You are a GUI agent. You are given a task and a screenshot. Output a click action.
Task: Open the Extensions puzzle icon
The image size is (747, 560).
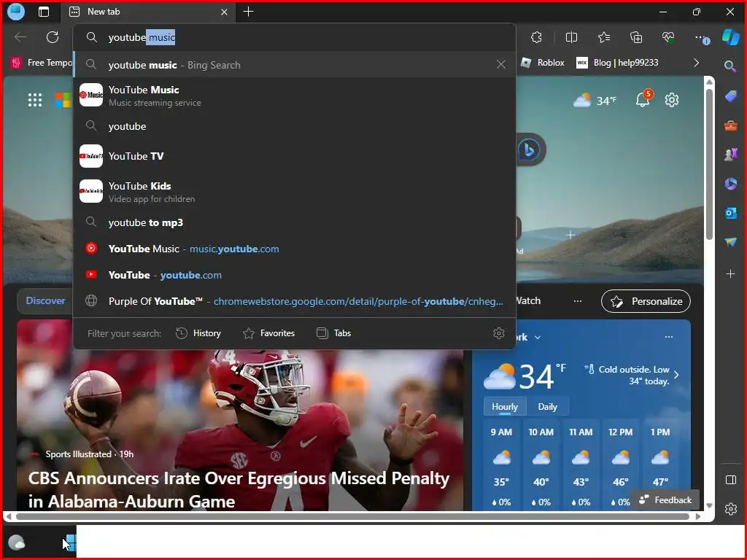pos(536,37)
